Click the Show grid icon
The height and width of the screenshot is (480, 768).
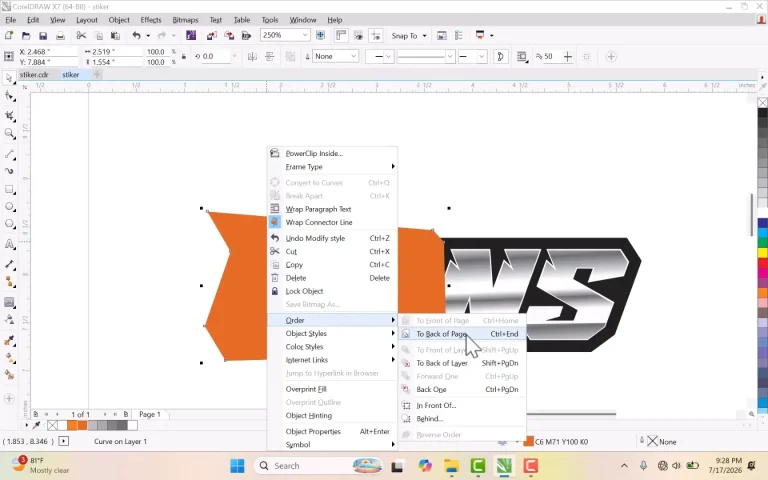pyautogui.click(x=359, y=35)
